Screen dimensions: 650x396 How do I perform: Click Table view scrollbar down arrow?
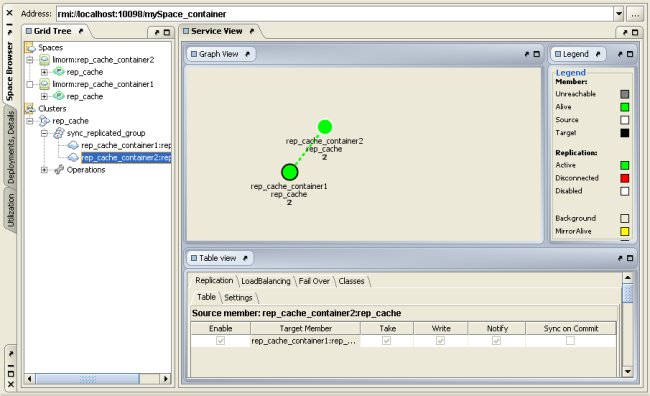click(628, 372)
